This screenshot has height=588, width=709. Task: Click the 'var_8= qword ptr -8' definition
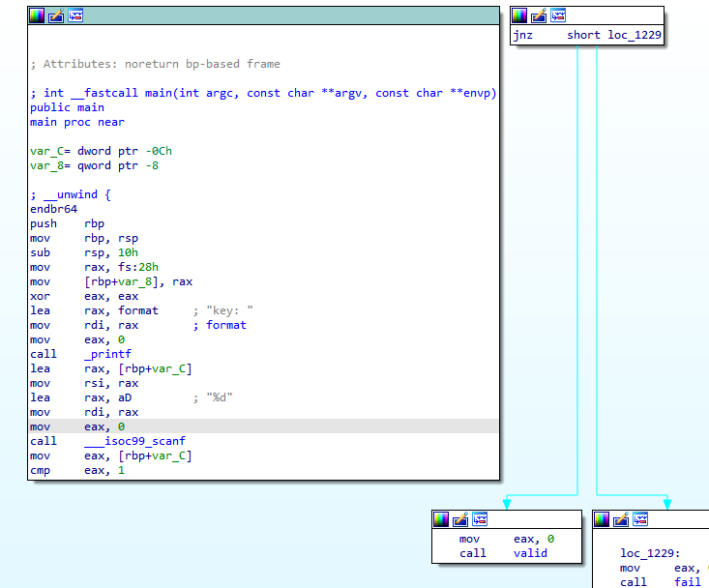pos(94,165)
